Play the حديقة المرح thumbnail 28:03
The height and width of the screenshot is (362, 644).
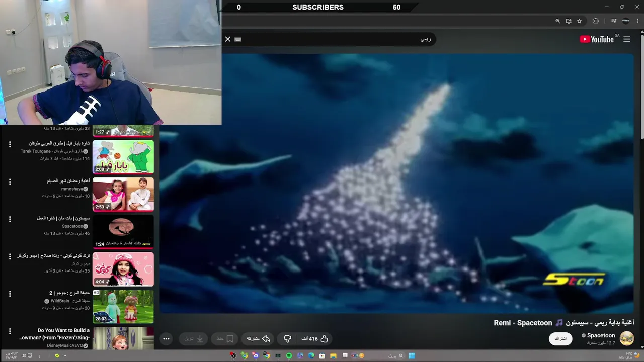click(x=123, y=306)
